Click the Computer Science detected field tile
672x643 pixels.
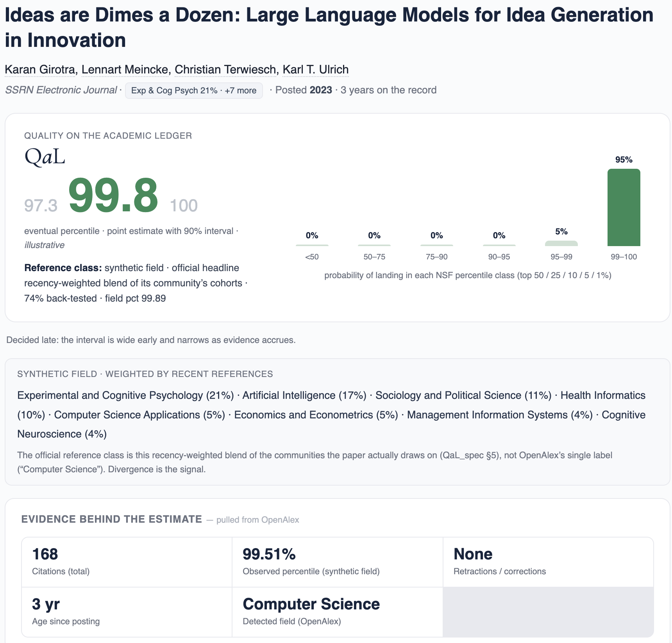[338, 612]
